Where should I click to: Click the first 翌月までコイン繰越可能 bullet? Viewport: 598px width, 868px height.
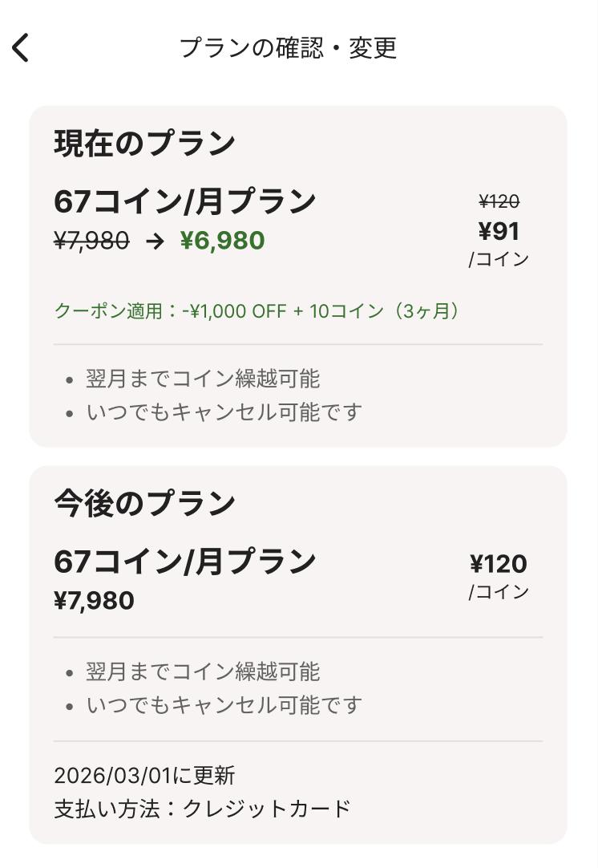pos(202,379)
